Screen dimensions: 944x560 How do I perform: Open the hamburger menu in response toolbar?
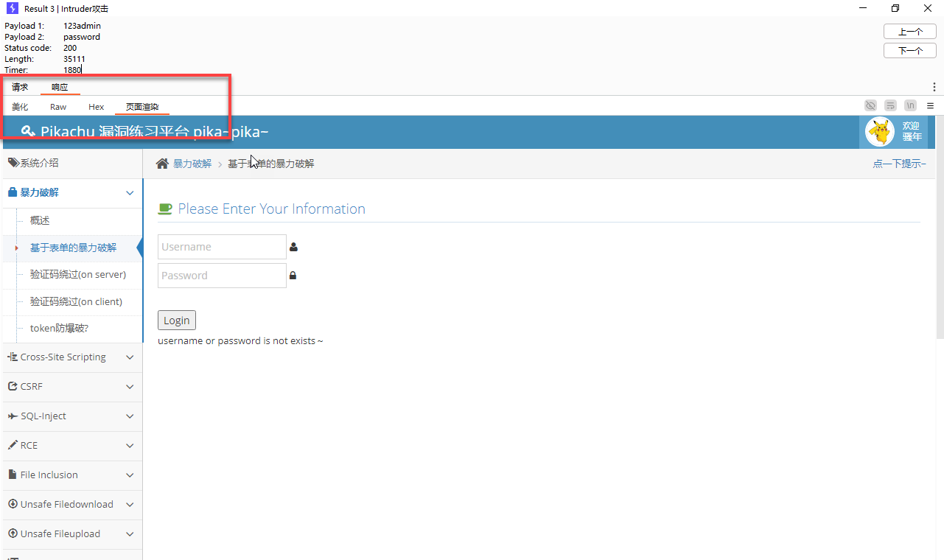pyautogui.click(x=931, y=106)
